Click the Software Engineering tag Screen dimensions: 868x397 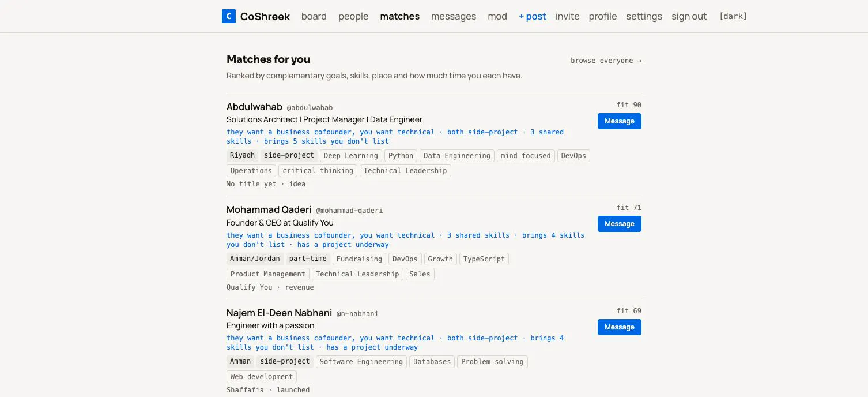361,362
